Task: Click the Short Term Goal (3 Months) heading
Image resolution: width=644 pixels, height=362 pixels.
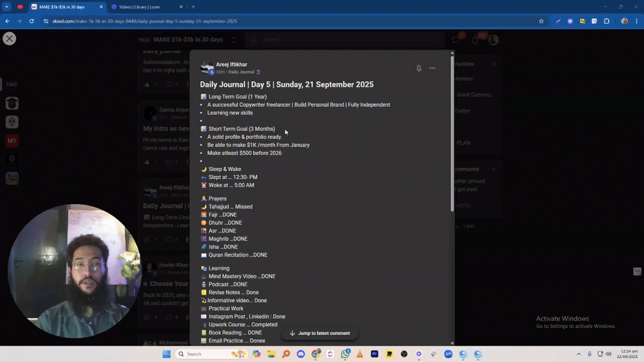Action: 241,129
